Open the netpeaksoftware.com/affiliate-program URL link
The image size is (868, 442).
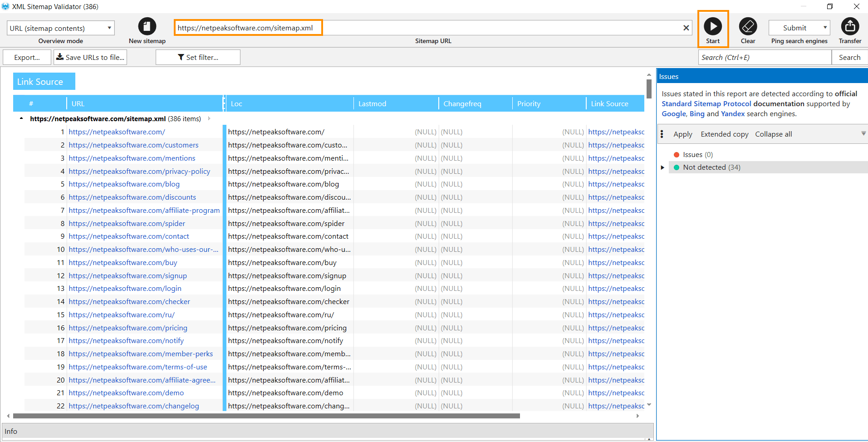(144, 210)
